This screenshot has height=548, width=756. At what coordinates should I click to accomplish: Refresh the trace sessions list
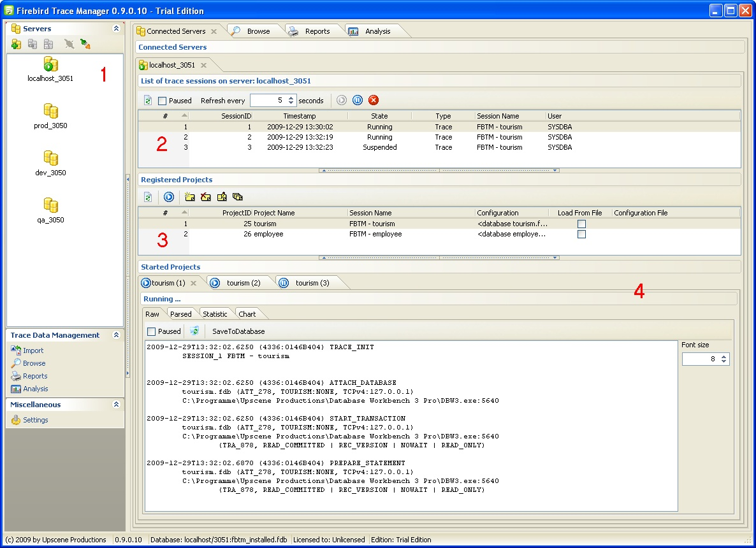coord(148,100)
